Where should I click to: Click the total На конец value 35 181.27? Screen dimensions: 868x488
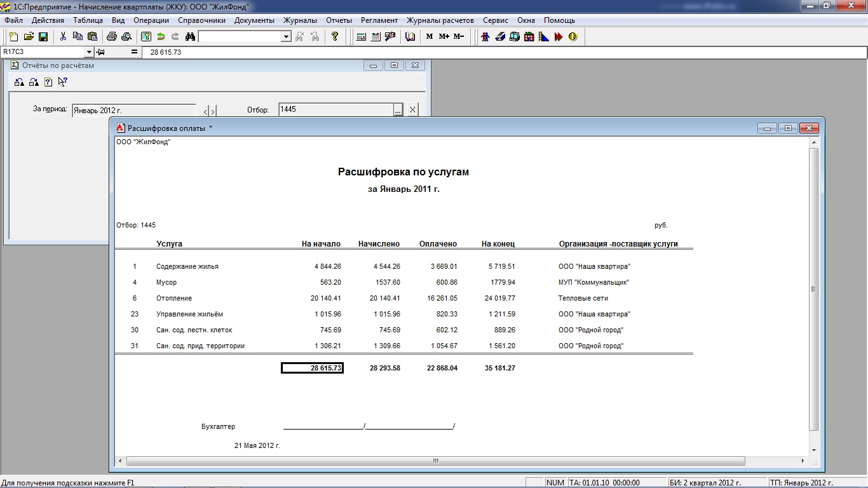(x=499, y=368)
